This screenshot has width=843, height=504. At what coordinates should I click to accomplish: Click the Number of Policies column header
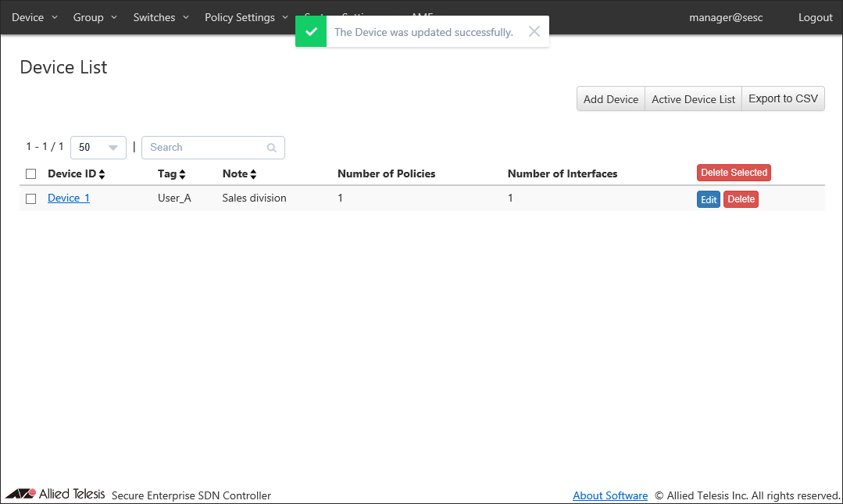coord(386,173)
